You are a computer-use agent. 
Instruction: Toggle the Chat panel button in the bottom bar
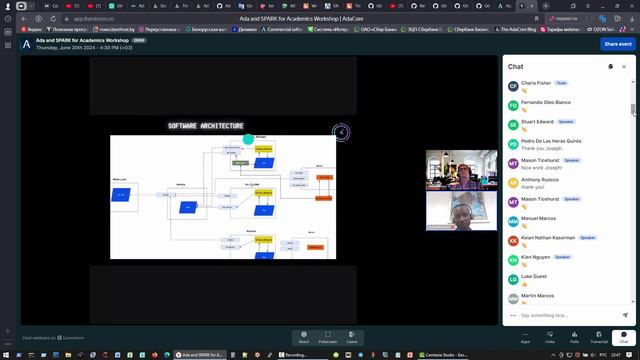click(x=624, y=338)
